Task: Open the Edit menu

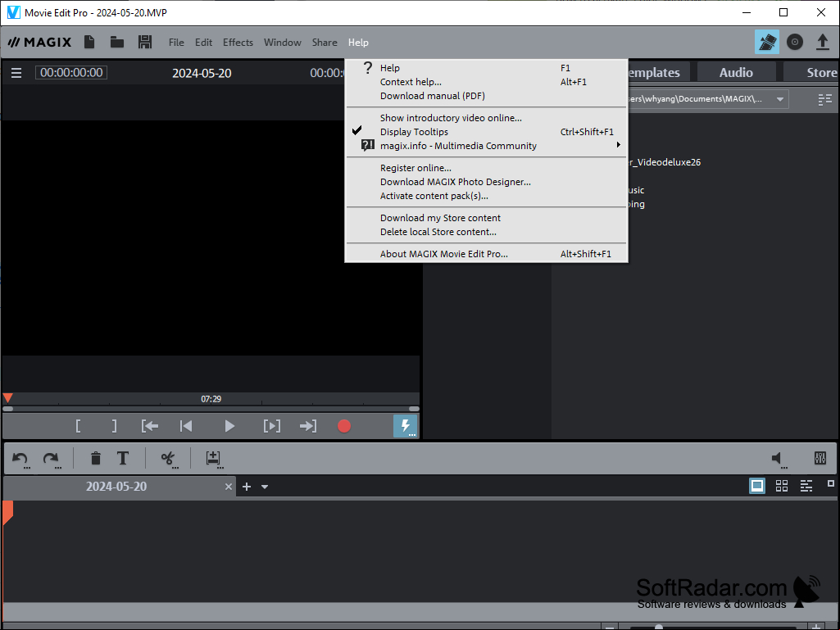Action: point(203,43)
